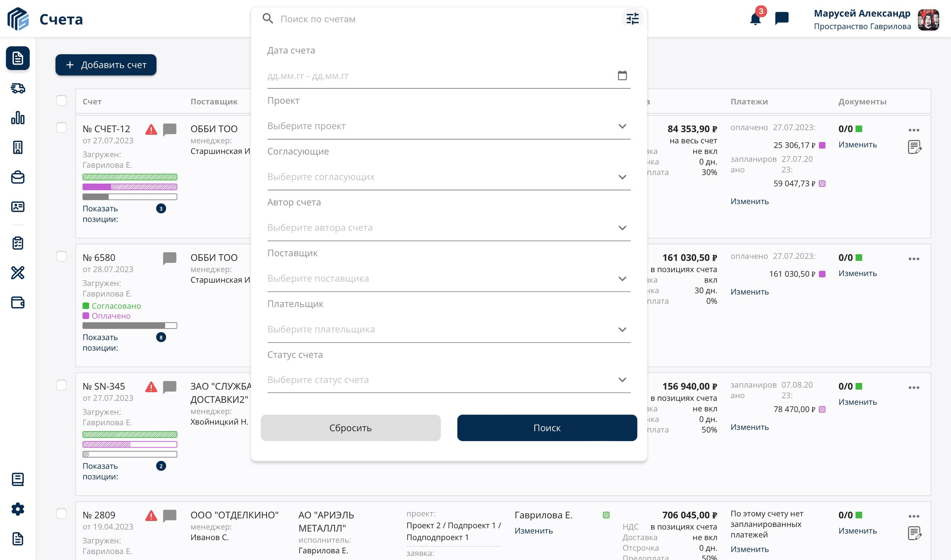Open user profile avatar

(928, 20)
